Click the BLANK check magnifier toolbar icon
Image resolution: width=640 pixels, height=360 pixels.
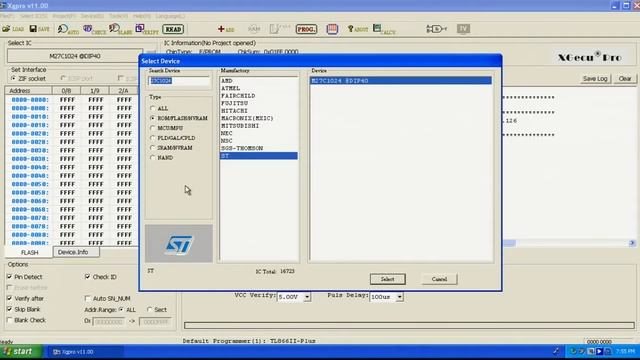[120, 29]
